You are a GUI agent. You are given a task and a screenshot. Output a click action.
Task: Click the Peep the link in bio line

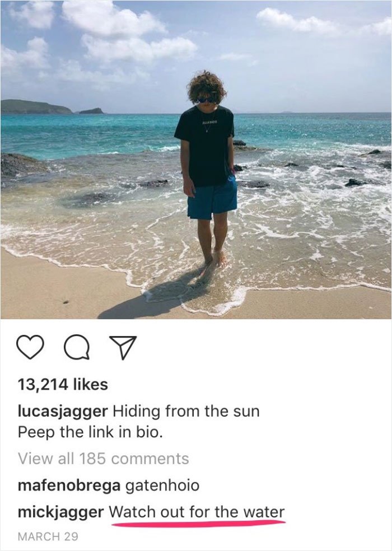(x=90, y=432)
